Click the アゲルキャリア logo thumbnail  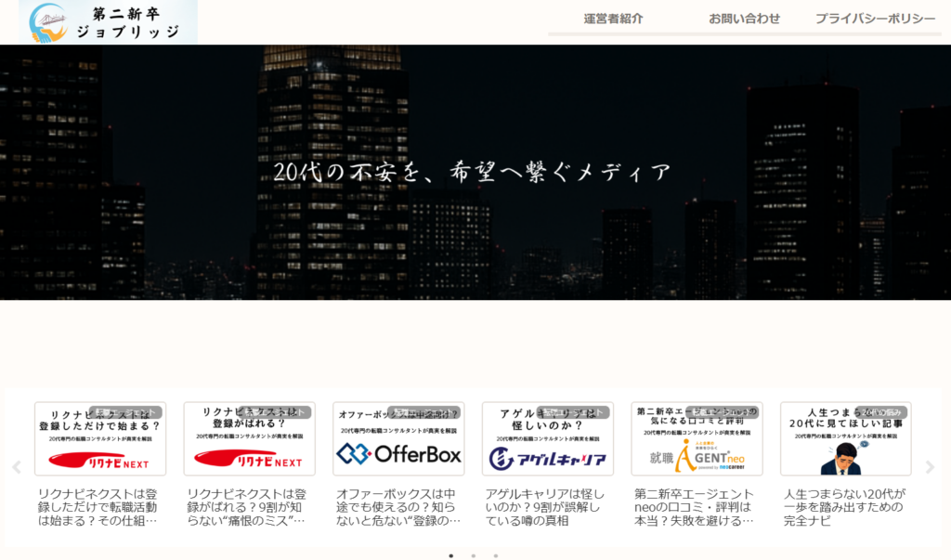(x=547, y=439)
